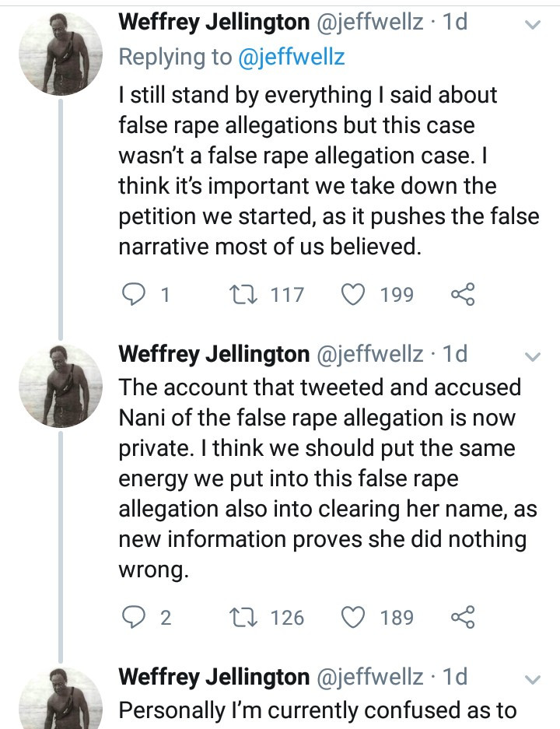Open the tweet starting 'Personally I'm currently confused'
This screenshot has width=560, height=729.
click(x=317, y=710)
